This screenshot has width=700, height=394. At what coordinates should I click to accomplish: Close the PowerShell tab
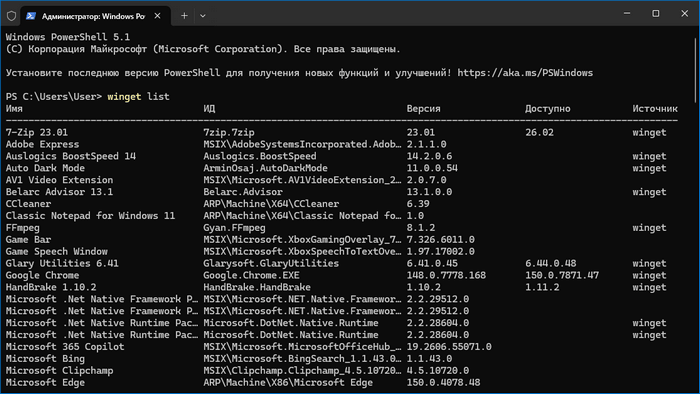pos(158,16)
